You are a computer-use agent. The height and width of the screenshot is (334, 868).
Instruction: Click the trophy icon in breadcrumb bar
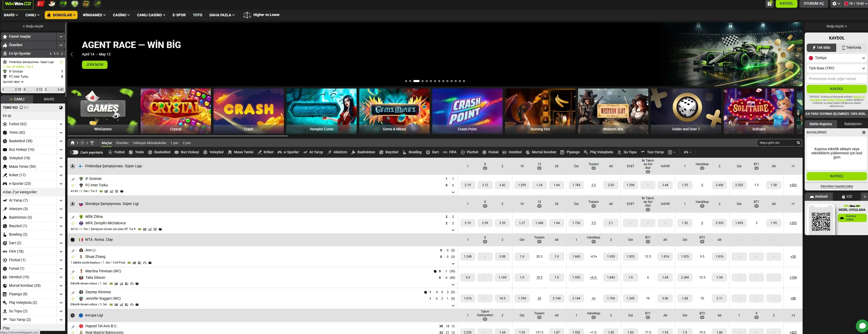click(92, 143)
